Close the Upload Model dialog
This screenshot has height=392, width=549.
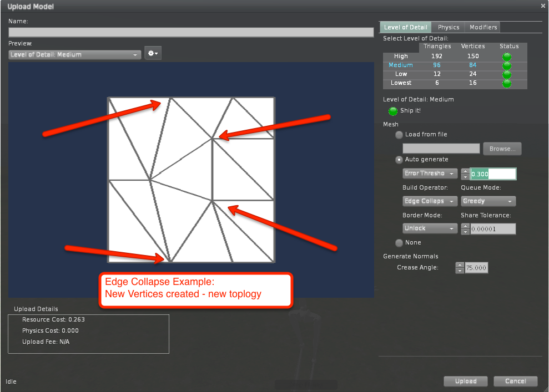tap(543, 6)
